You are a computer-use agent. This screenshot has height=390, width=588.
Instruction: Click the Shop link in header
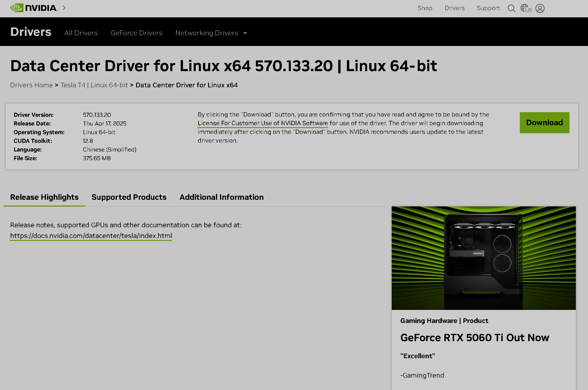[425, 8]
